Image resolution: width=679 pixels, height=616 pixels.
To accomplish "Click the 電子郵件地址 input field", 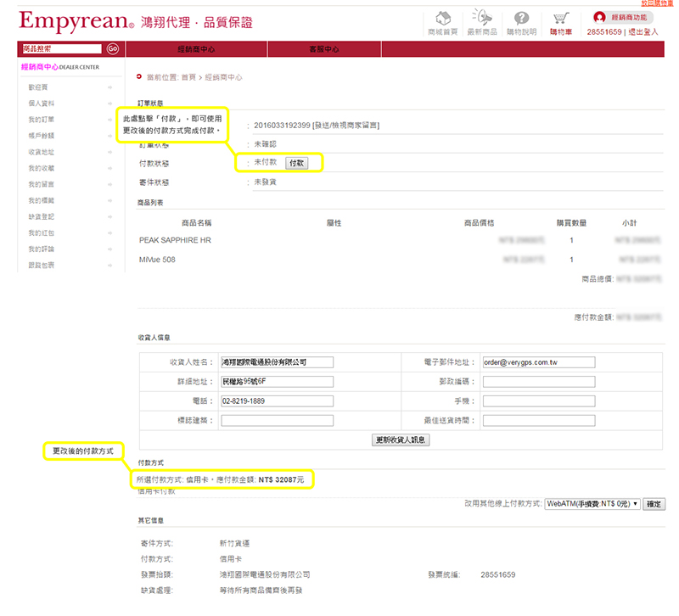I will pos(538,362).
